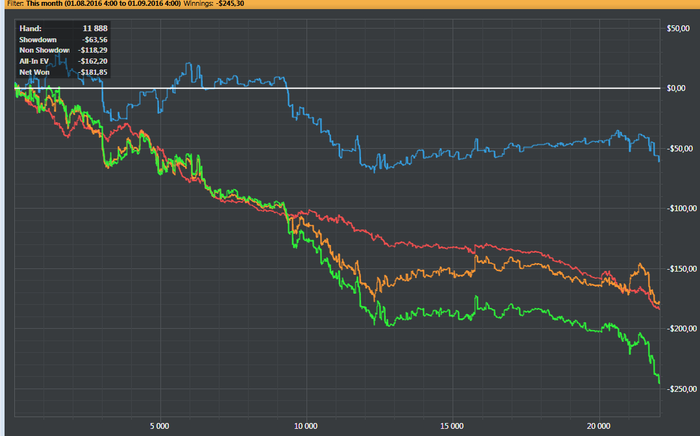Click the '10 000' x-axis label
700x436 pixels.
point(306,426)
